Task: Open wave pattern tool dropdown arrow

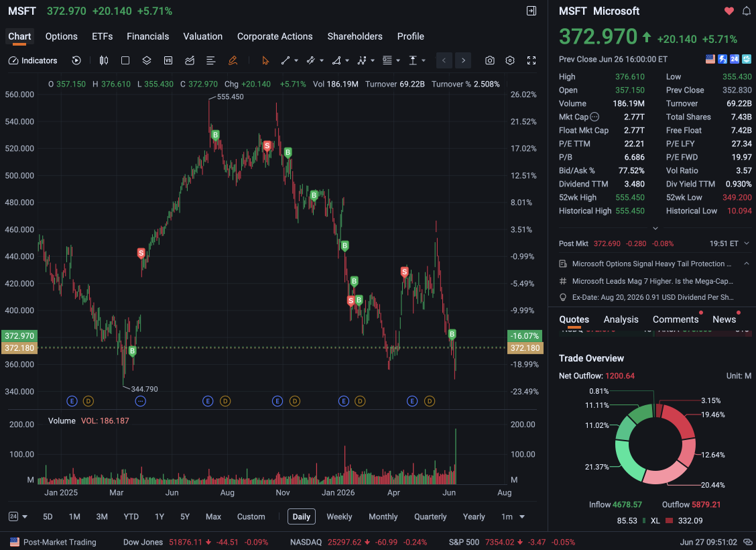Action: 373,61
